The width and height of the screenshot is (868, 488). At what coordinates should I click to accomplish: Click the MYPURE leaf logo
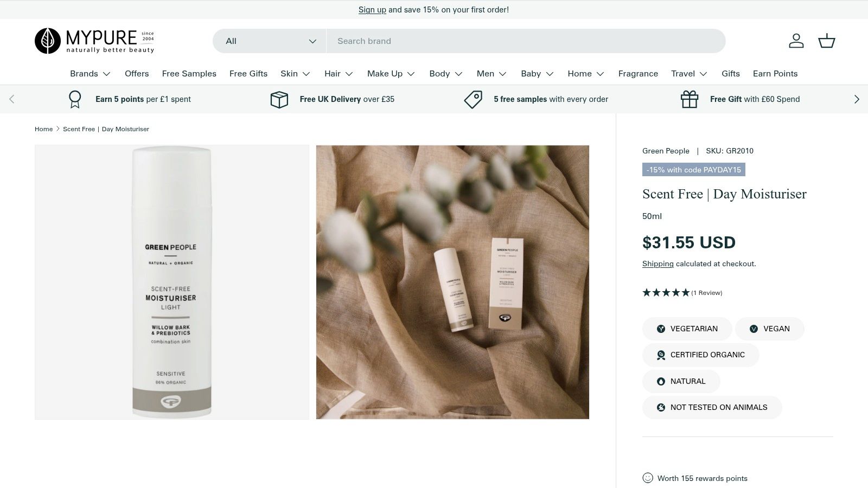pyautogui.click(x=94, y=41)
